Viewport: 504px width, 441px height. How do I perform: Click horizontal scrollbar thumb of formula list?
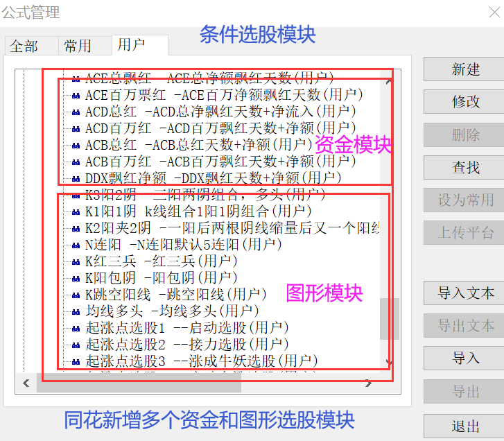(139, 383)
